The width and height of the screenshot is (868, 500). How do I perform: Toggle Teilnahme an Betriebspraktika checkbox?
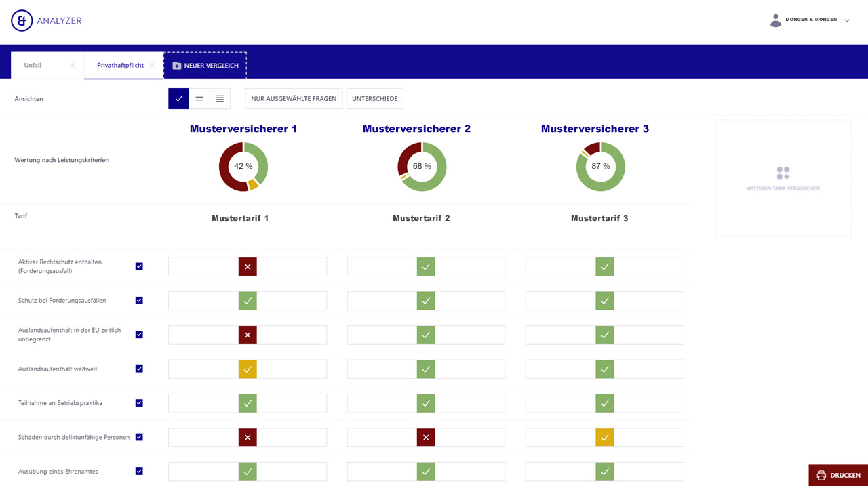click(139, 403)
